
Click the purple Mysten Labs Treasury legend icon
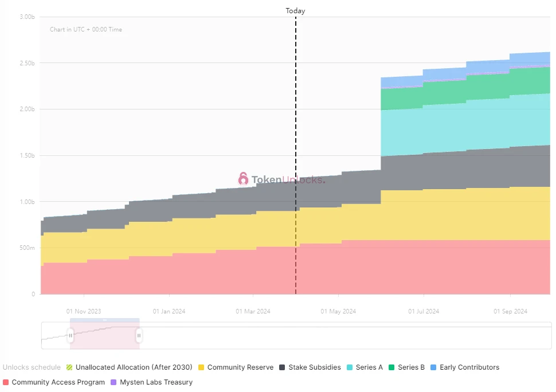tap(113, 382)
